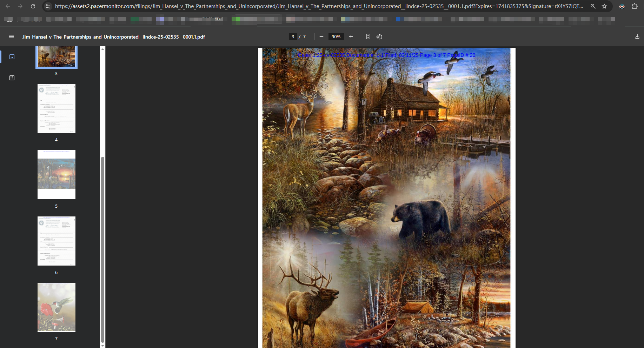This screenshot has width=644, height=348.
Task: Open the page 5 sunset thumbnail
Action: (57, 175)
